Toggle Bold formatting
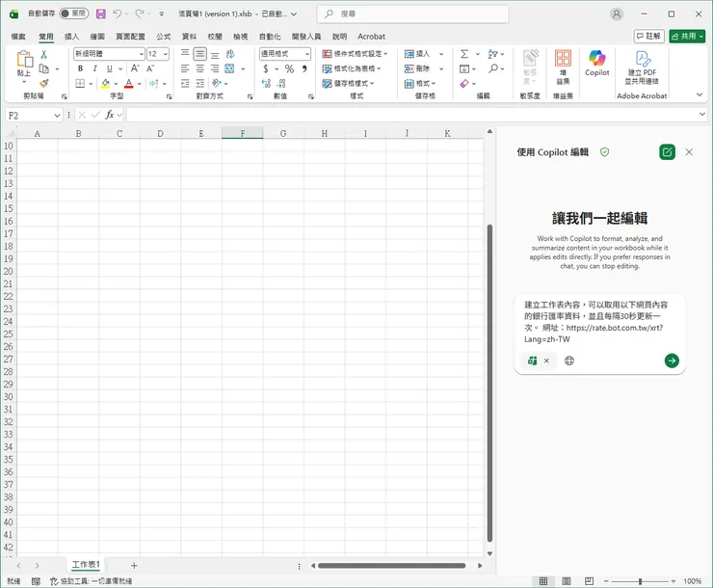 click(x=81, y=68)
